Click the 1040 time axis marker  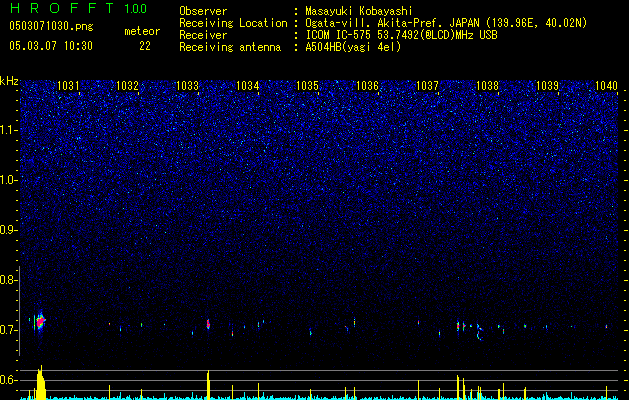pos(607,86)
